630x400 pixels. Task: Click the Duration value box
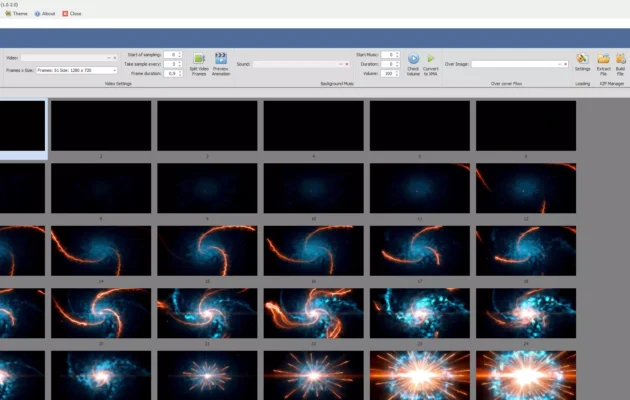[x=388, y=64]
